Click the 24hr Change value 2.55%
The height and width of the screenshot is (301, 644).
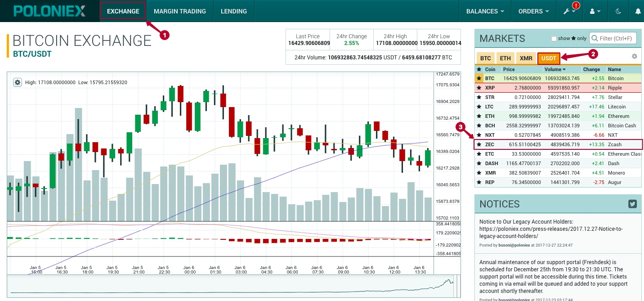352,44
